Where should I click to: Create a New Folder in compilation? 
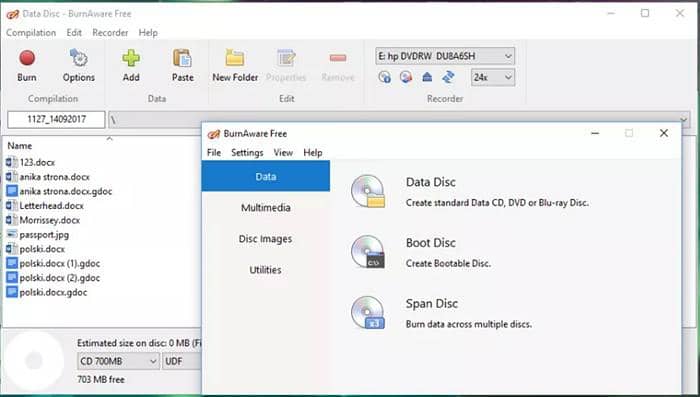(235, 58)
